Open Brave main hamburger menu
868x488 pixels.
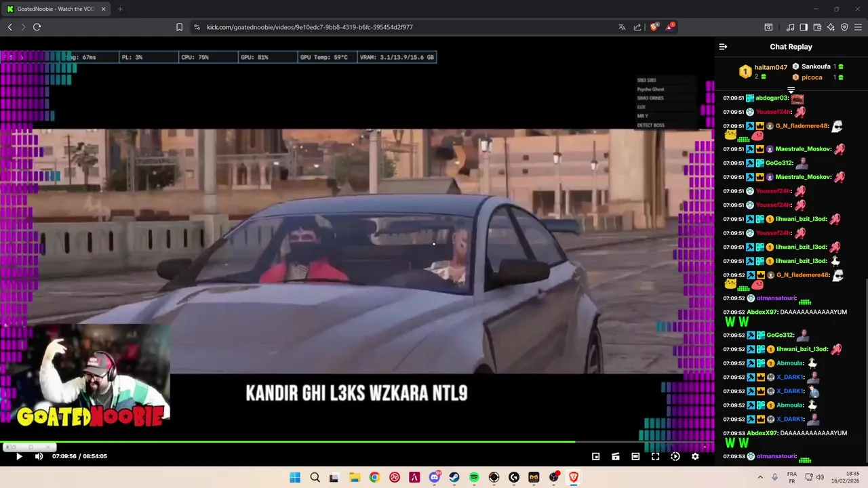pyautogui.click(x=858, y=27)
